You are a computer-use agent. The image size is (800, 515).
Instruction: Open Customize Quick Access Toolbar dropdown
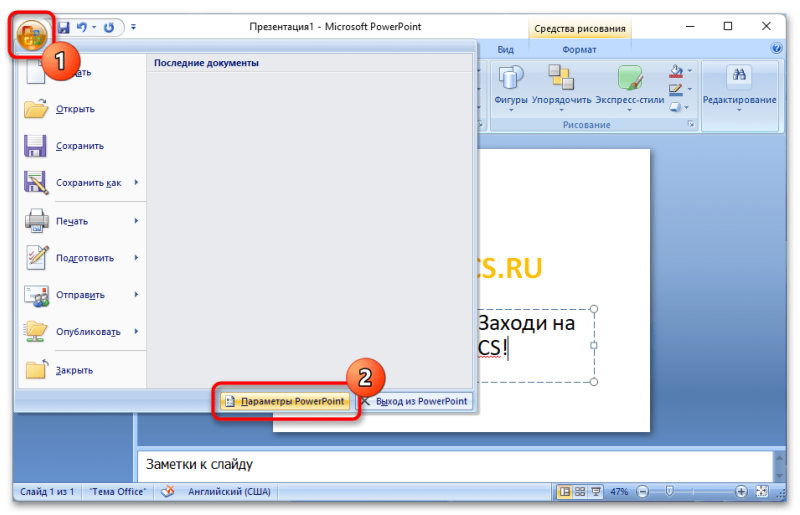pos(133,27)
